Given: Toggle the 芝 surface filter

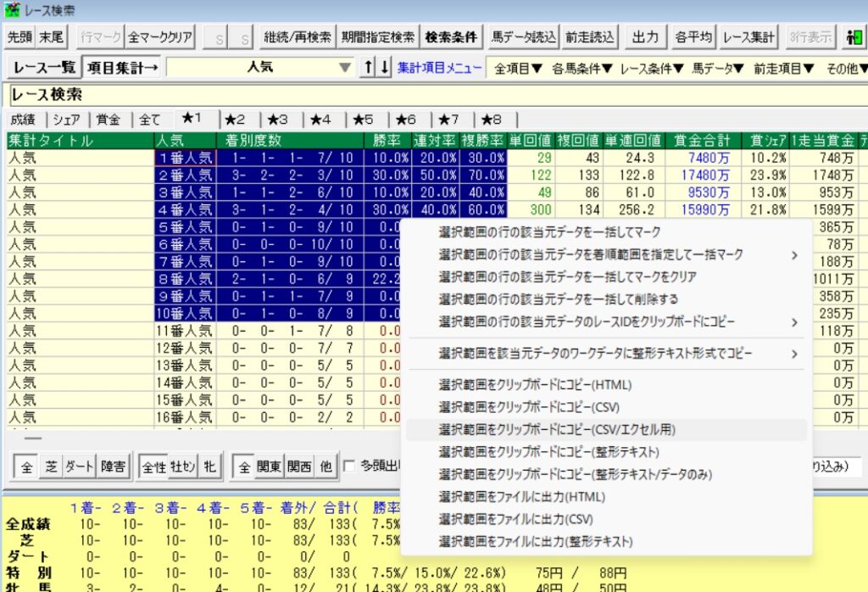Looking at the screenshot, I should [51, 466].
